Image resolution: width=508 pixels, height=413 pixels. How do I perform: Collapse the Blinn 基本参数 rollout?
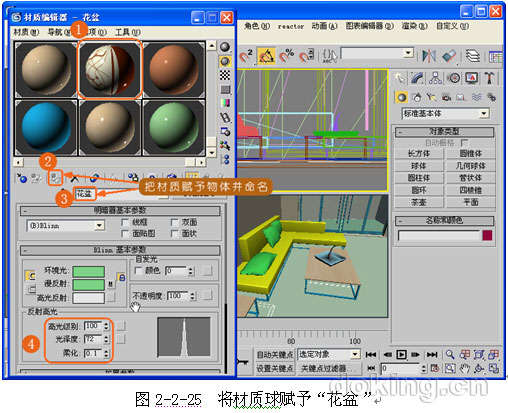coord(120,250)
